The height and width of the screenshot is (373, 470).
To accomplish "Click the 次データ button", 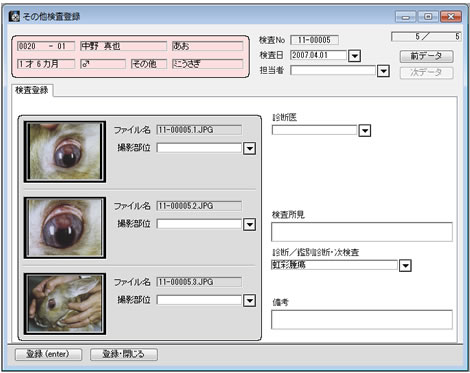I will 426,72.
